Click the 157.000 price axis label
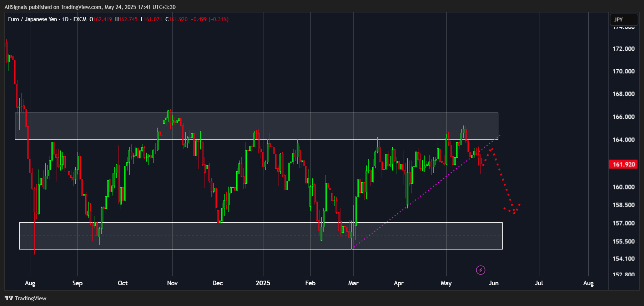This screenshot has height=306, width=644. [x=623, y=223]
